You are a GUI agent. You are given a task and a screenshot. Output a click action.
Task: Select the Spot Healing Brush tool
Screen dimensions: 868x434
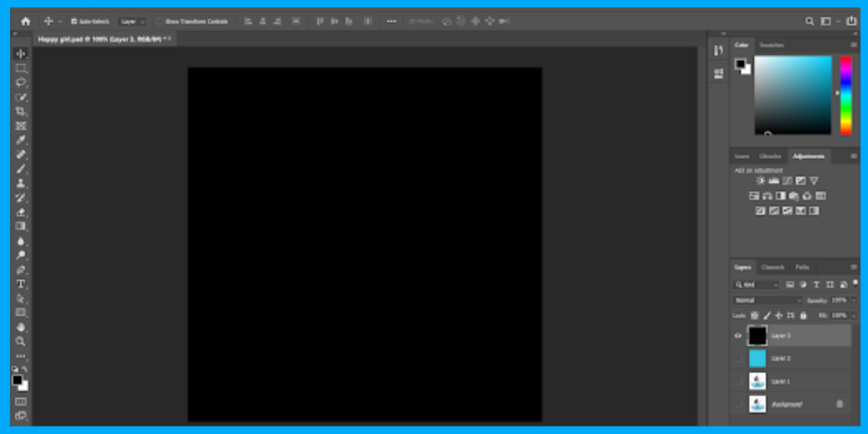20,154
